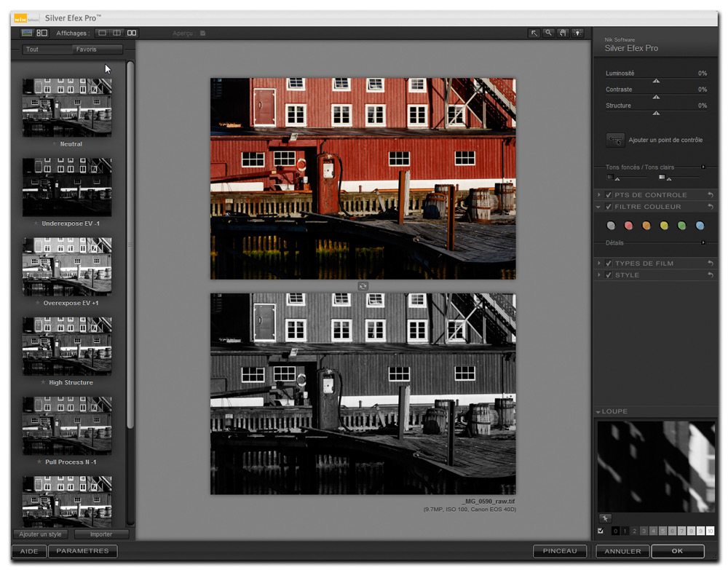Collapse the Loupe panel

(598, 412)
